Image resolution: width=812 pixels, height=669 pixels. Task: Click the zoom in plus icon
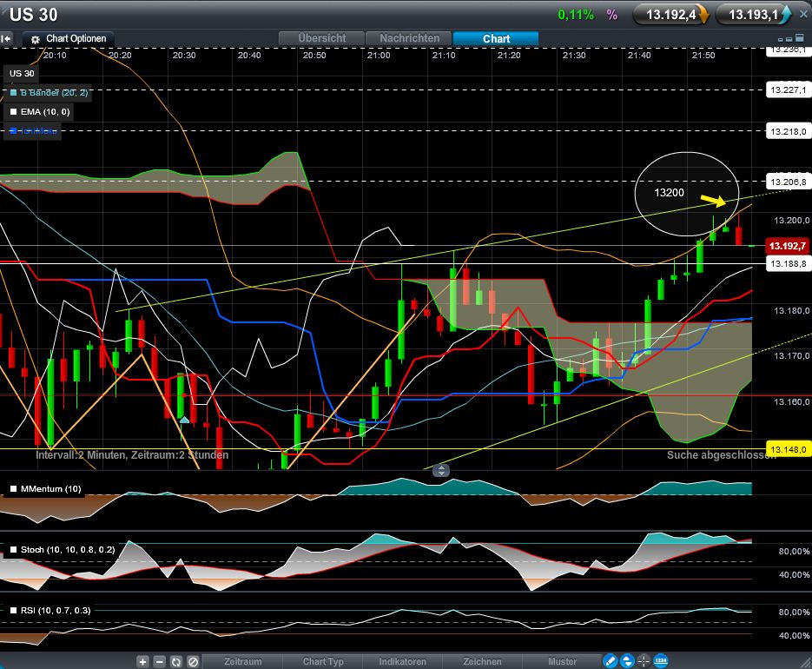[x=143, y=661]
